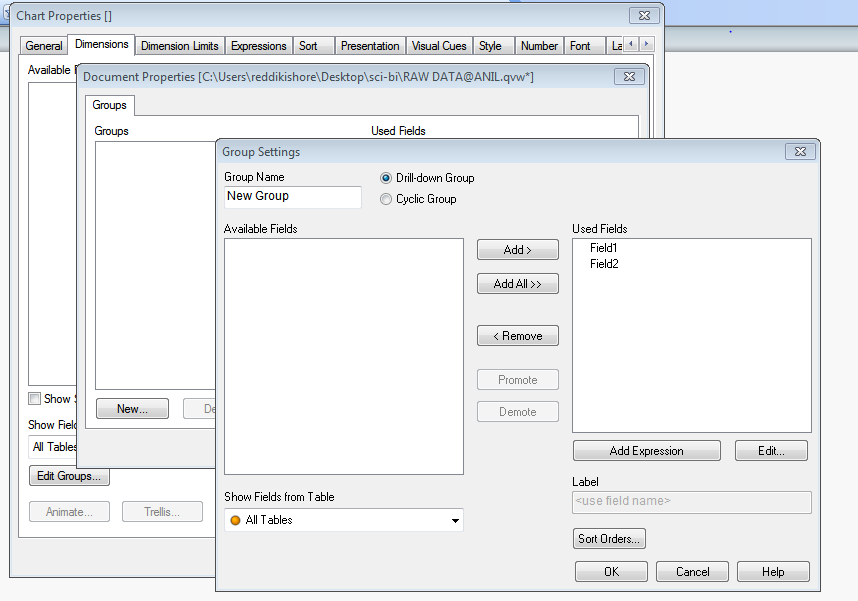Confirm Group Settings with OK
Screen dimensions: 858x601
tap(611, 571)
